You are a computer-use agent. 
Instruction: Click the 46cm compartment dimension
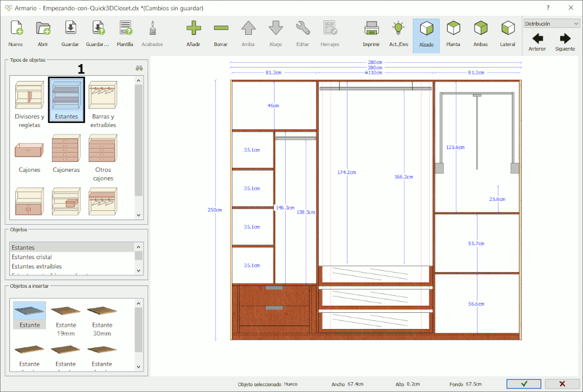[273, 105]
